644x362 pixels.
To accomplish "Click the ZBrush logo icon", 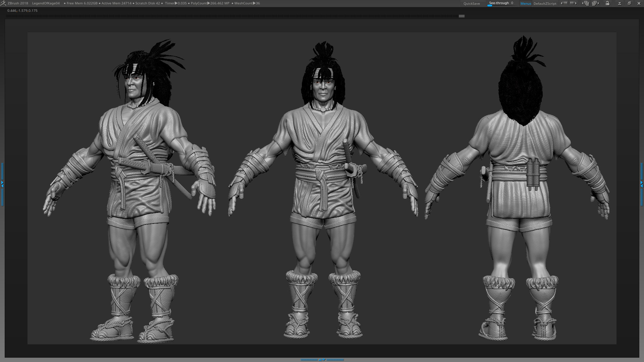I will point(3,3).
